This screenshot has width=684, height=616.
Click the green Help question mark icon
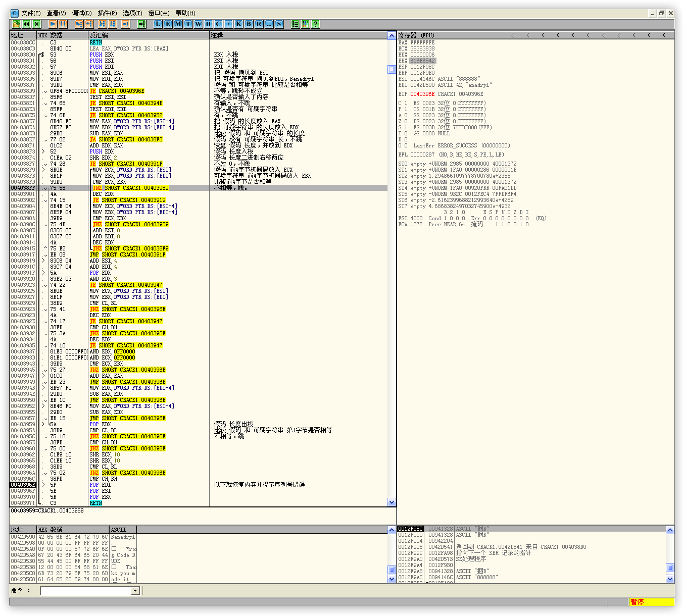(315, 24)
